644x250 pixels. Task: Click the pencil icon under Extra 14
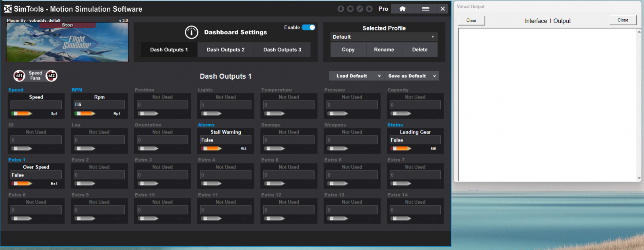point(401,219)
